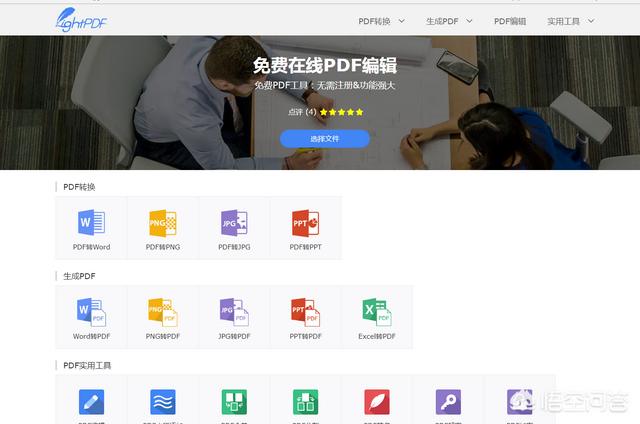
Task: Open the PDF转Word converter icon
Action: 91,222
